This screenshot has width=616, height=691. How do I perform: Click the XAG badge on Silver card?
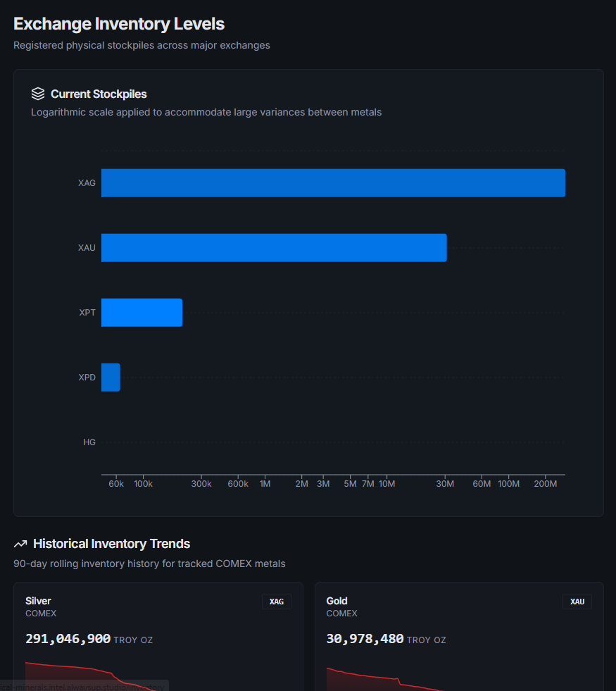277,602
